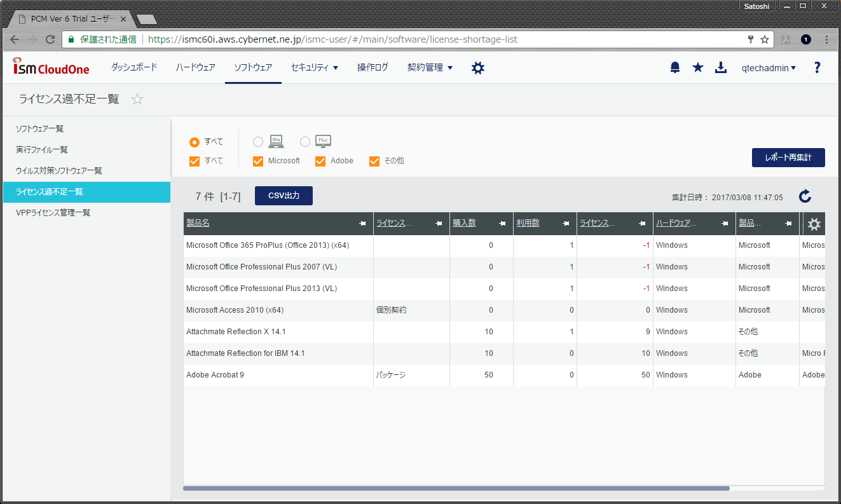Toggle the すべて checkbox
The height and width of the screenshot is (504, 841).
pyautogui.click(x=195, y=161)
